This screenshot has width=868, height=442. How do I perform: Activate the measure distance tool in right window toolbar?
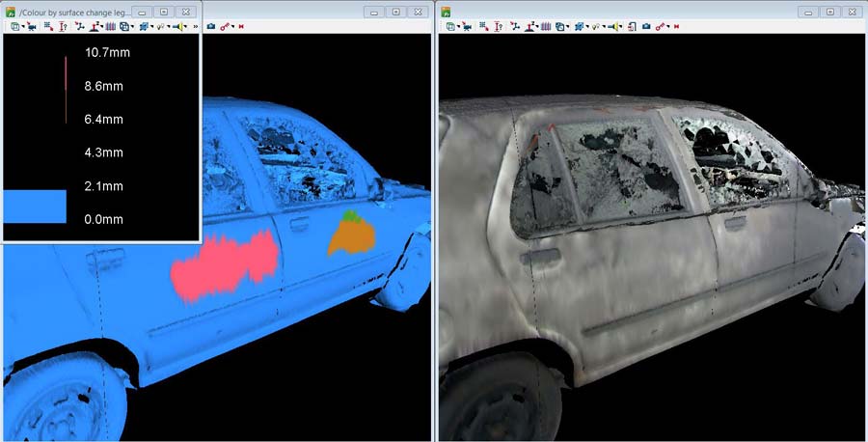tap(499, 27)
